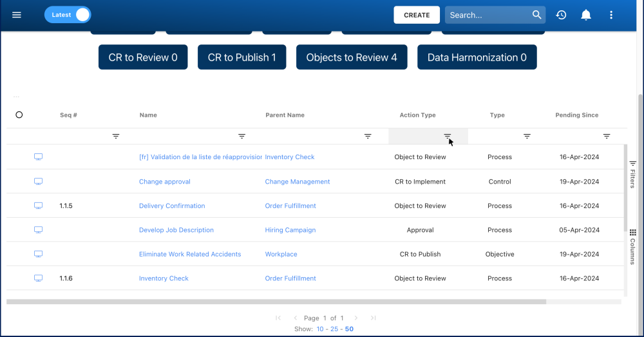
Task: Show 50 rows per page
Action: click(349, 329)
